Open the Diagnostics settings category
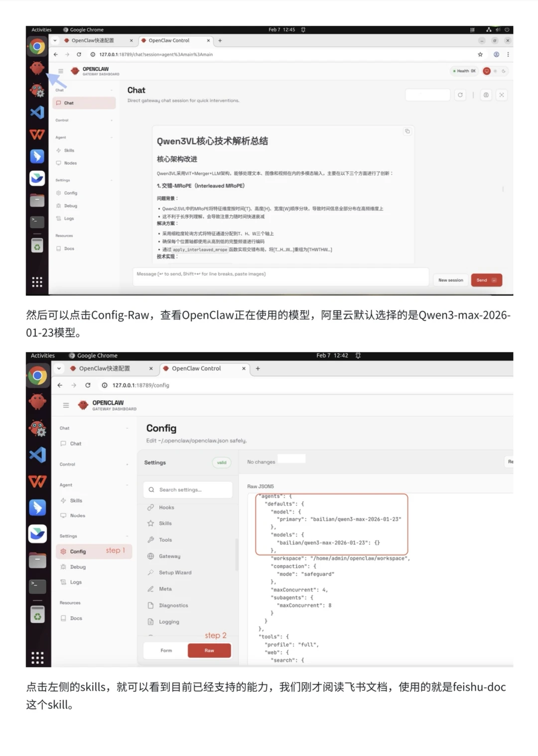The width and height of the screenshot is (538, 756). tap(188, 606)
